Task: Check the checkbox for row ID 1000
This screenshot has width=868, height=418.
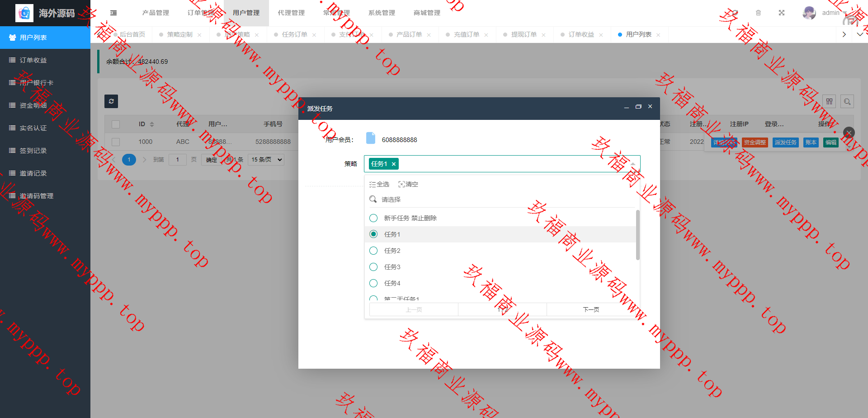Action: point(116,142)
